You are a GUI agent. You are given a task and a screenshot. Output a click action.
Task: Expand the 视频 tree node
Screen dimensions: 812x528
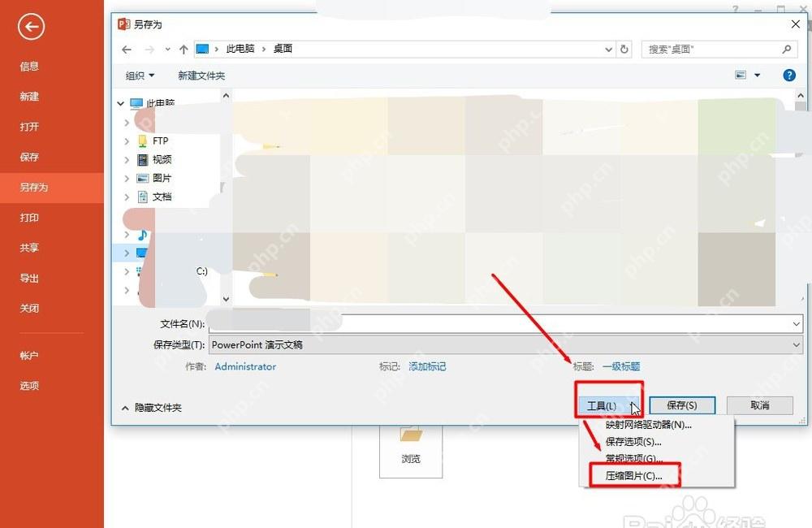[127, 159]
